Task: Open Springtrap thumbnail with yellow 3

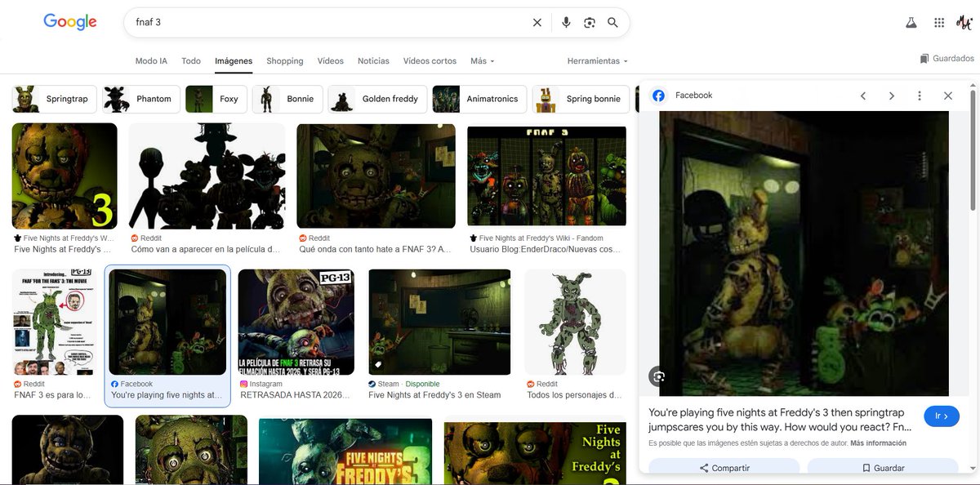Action: (65, 176)
